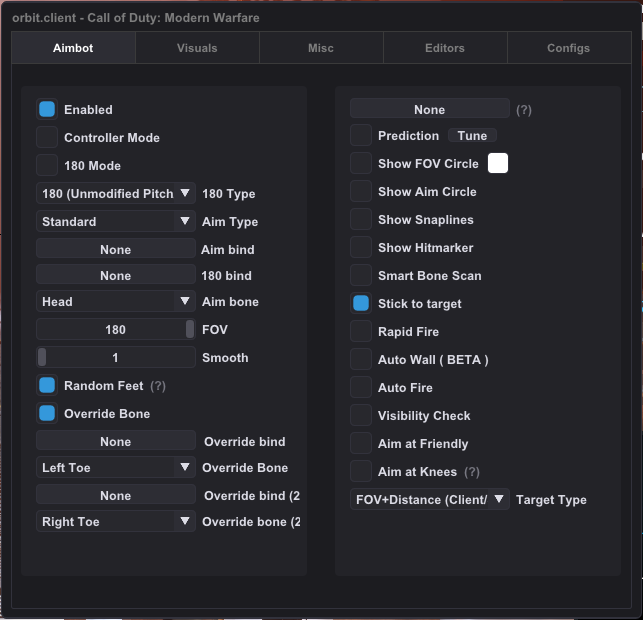643x620 pixels.
Task: Open the Target Type dropdown
Action: tap(429, 500)
